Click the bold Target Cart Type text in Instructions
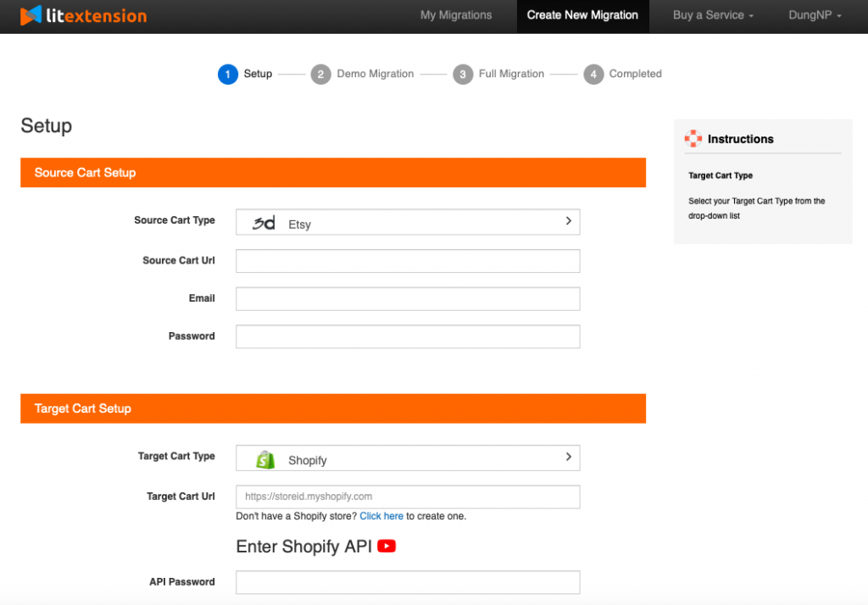 point(721,175)
